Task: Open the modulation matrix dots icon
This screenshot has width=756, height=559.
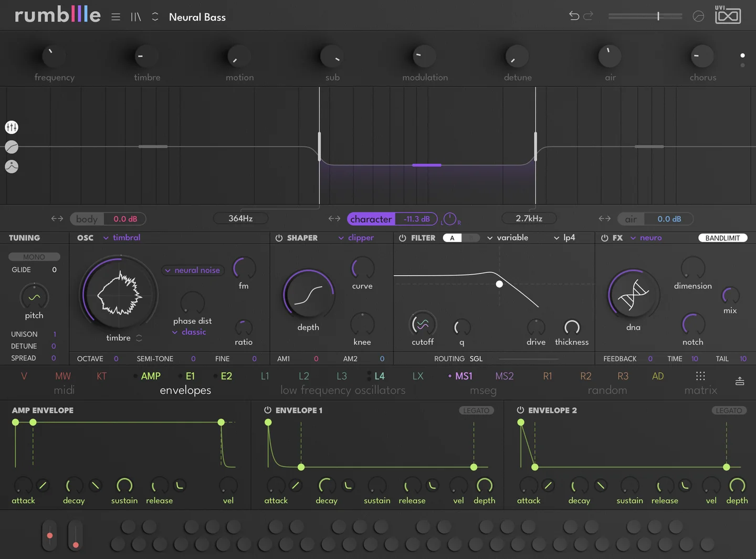Action: (700, 376)
